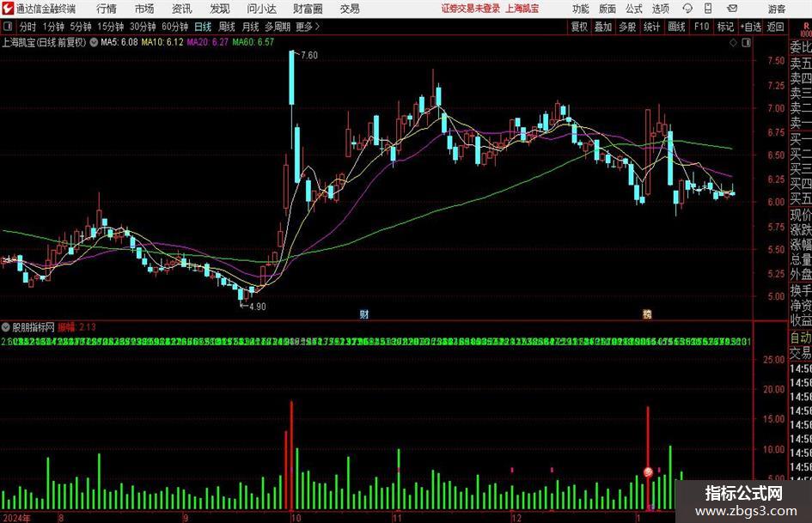
Task: Switch to the 30分钟 period tab
Action: pyautogui.click(x=143, y=27)
